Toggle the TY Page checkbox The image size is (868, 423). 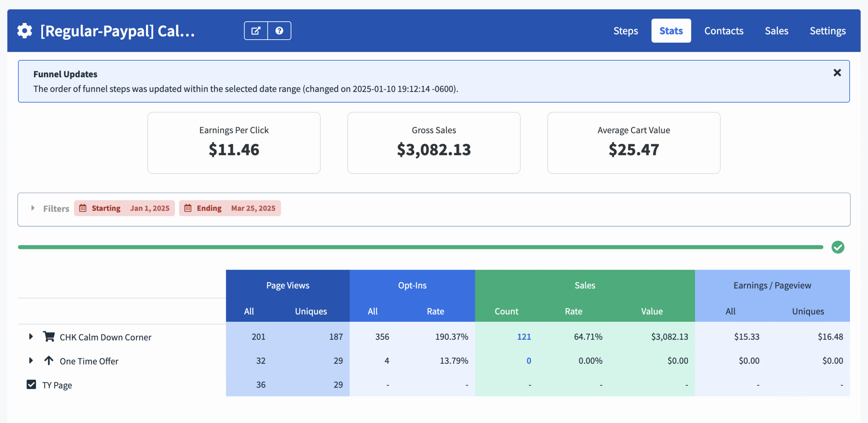click(31, 384)
